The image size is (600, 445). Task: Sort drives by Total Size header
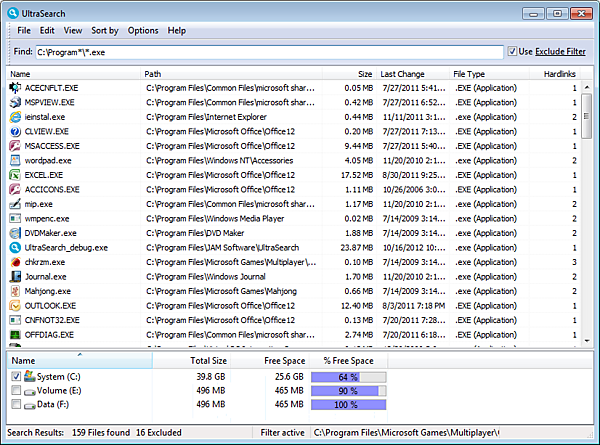click(191, 360)
